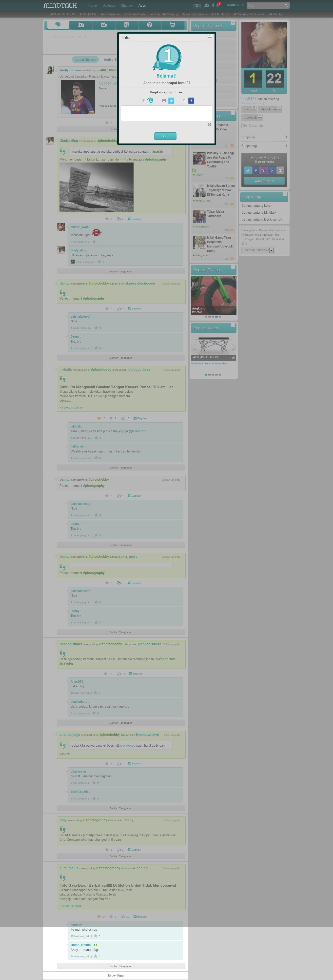Open the Supporter count row
Viewport: 333px width, 980px height.
pos(264,137)
